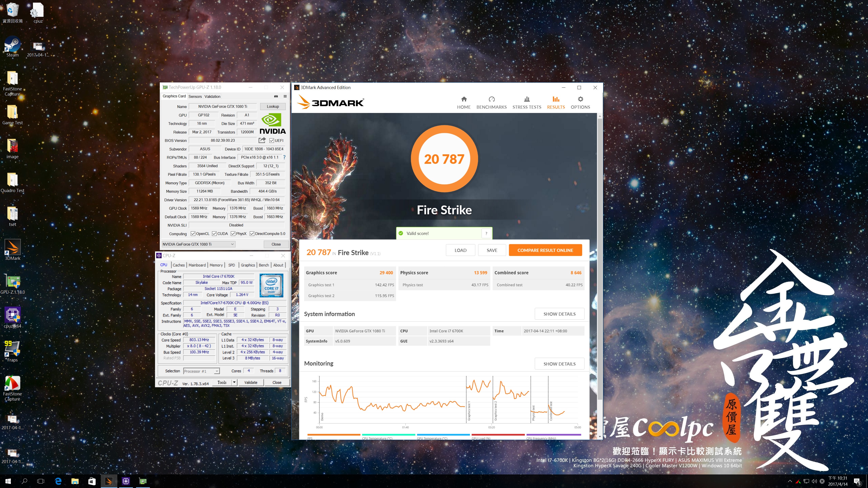
Task: Open the RESULTS section in 3DMark
Action: coord(556,103)
